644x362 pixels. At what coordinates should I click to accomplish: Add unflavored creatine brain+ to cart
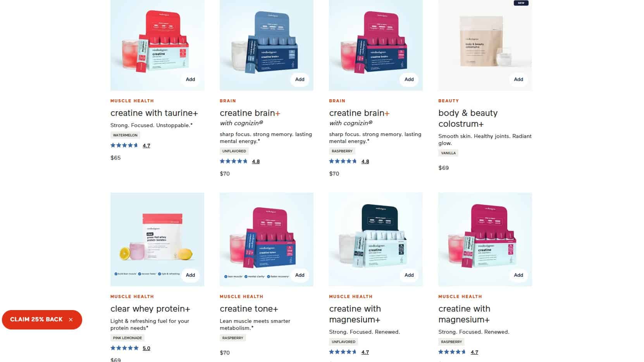click(300, 79)
